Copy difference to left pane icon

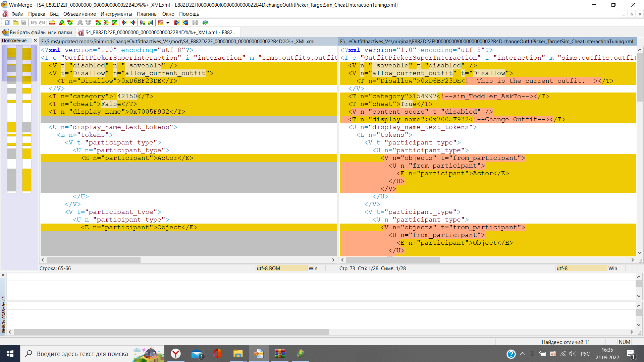(x=132, y=23)
